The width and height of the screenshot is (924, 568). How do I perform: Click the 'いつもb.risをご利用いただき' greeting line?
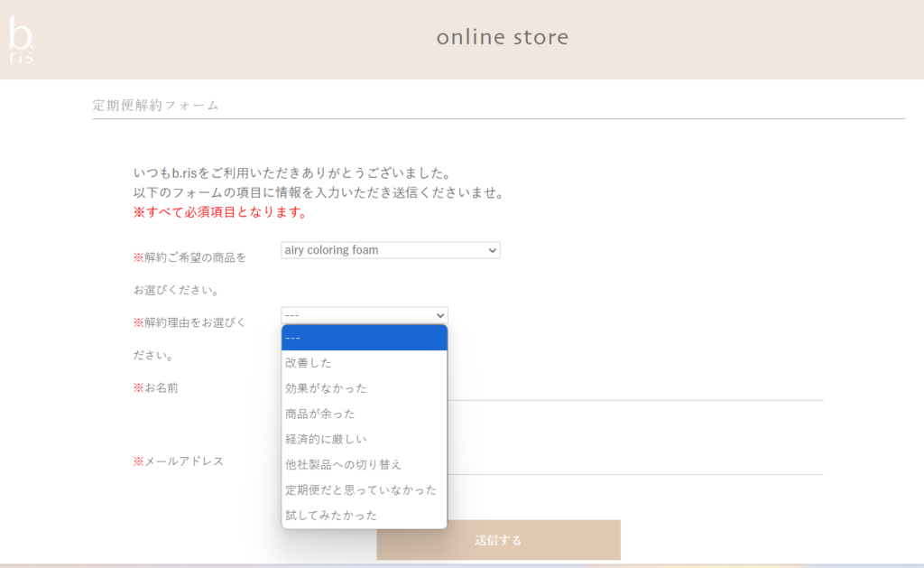point(293,173)
